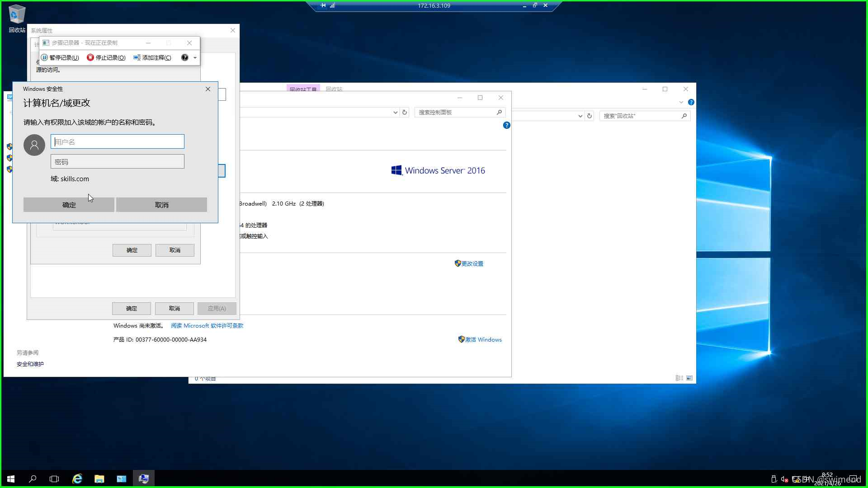Open Recycle Bin window help icon
The height and width of the screenshot is (488, 868).
pos(691,102)
